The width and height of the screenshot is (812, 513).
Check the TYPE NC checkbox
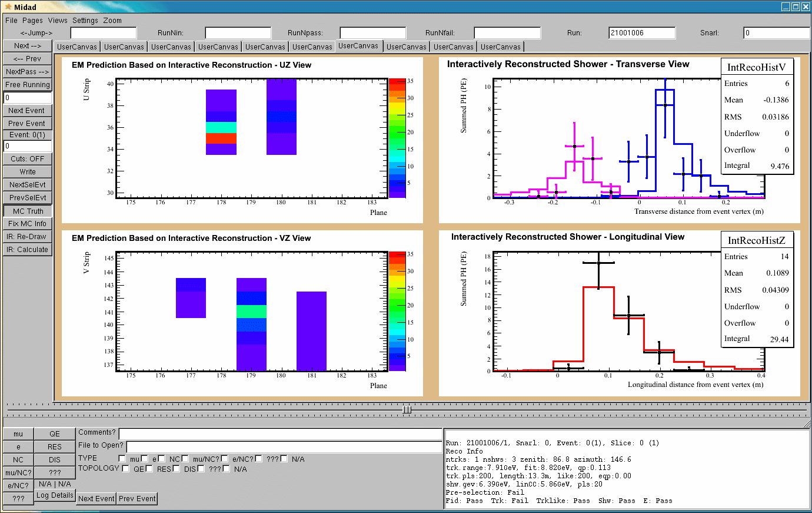click(162, 459)
